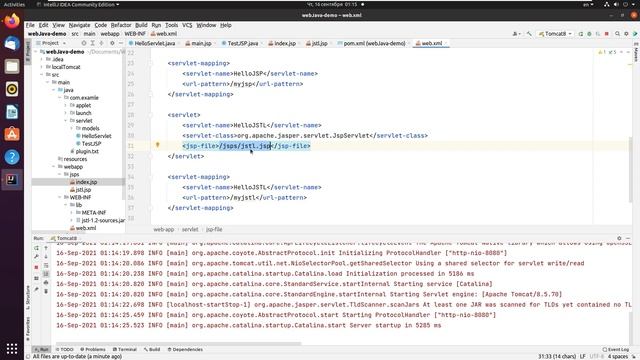640x360 pixels.
Task: Show all applications grid
Action: pos(12,348)
